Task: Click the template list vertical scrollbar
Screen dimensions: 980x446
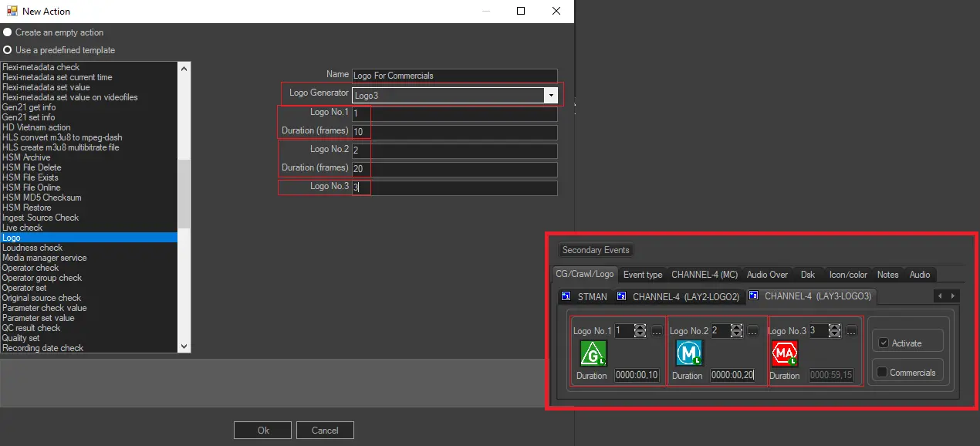Action: click(184, 193)
